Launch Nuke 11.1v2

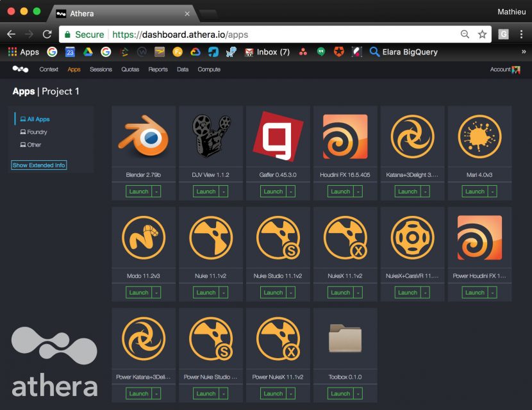coord(206,293)
